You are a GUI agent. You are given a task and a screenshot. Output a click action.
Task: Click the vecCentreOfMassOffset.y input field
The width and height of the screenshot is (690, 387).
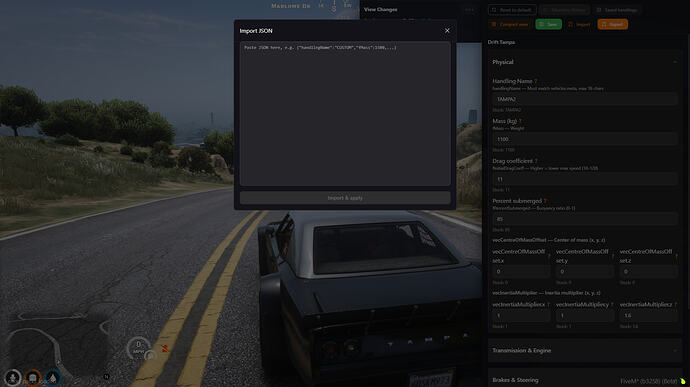pos(585,272)
